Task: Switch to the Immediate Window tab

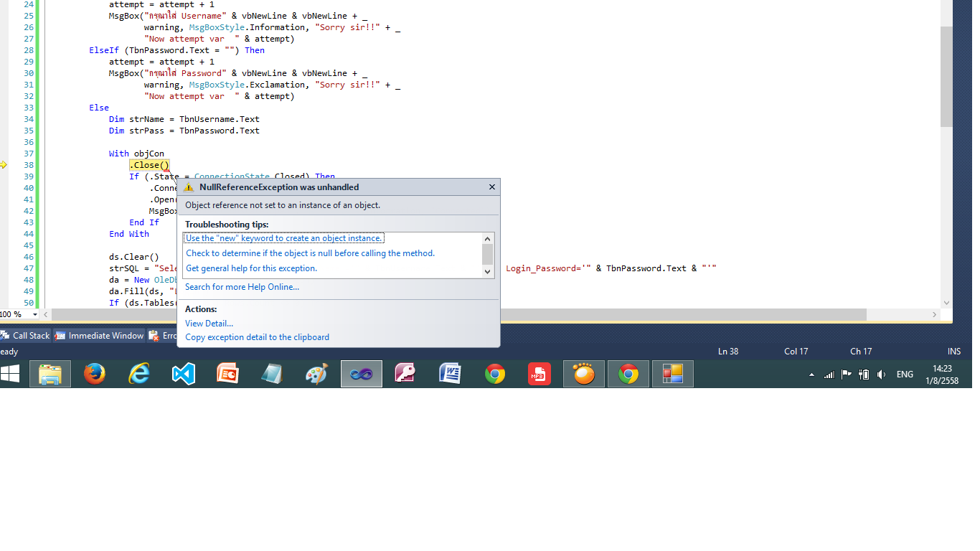Action: (x=99, y=336)
